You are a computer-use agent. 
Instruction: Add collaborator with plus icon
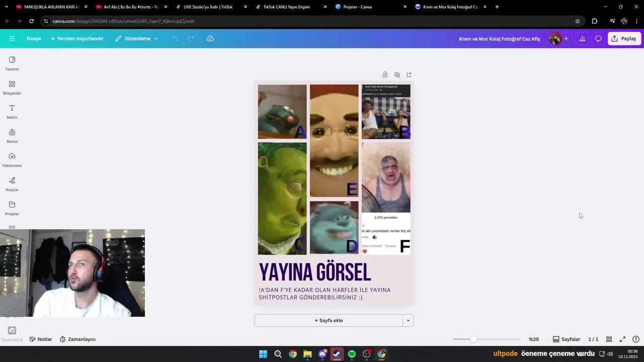click(x=566, y=39)
